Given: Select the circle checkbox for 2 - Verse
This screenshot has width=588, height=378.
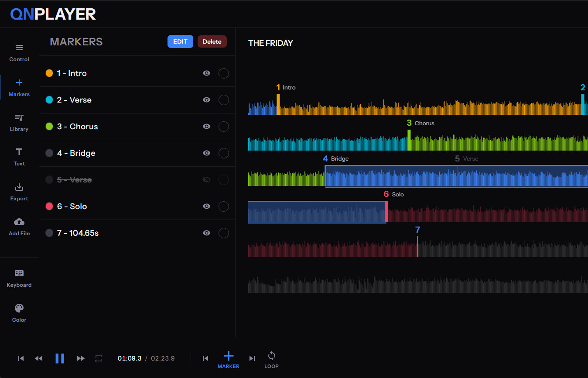Looking at the screenshot, I should click(224, 100).
